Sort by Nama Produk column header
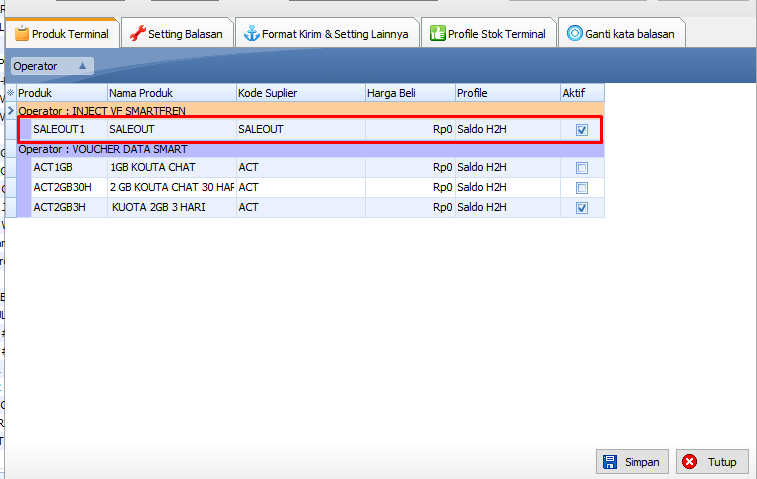 [172, 93]
